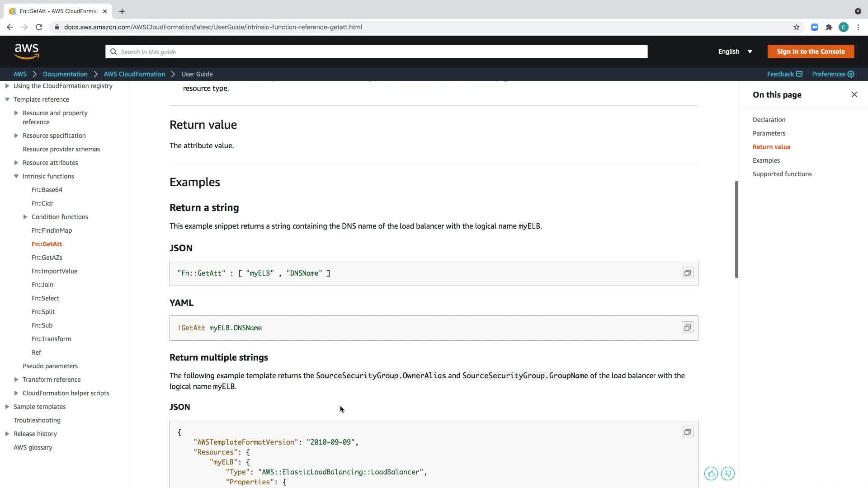Expand the Sample templates section
868x488 pixels.
pyautogui.click(x=7, y=407)
